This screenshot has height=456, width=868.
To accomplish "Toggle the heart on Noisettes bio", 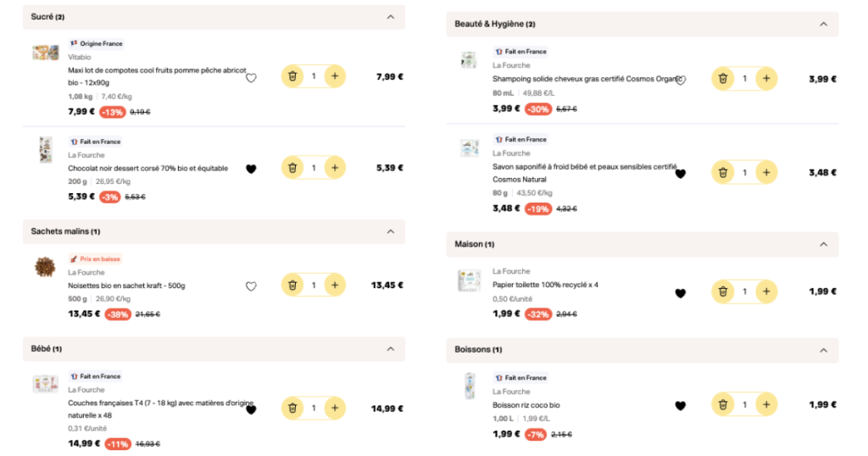I will (x=251, y=286).
